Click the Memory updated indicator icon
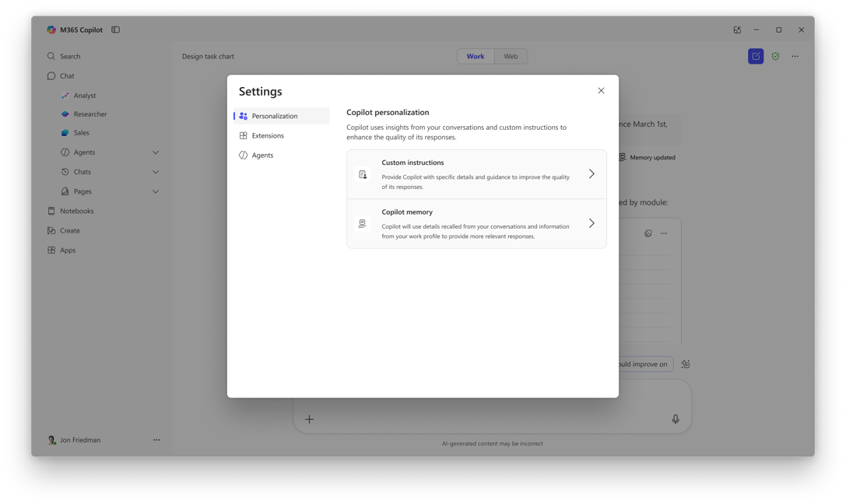Screen dimensions: 846x504 click(622, 157)
